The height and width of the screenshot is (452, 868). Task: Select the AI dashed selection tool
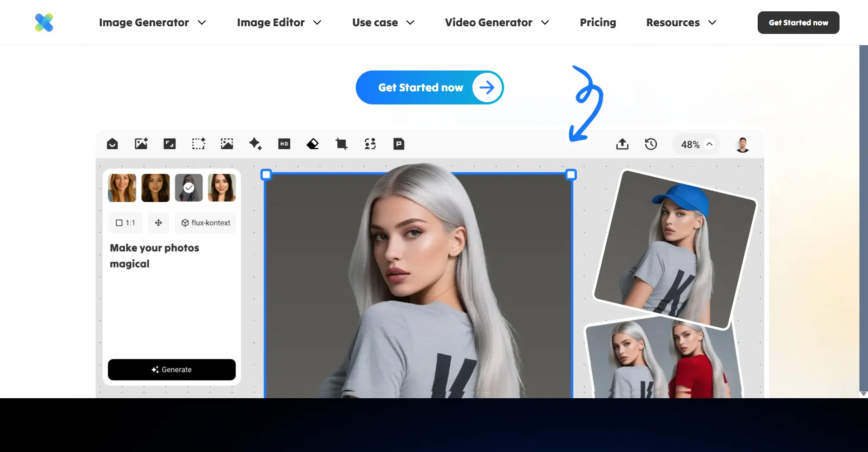[198, 144]
